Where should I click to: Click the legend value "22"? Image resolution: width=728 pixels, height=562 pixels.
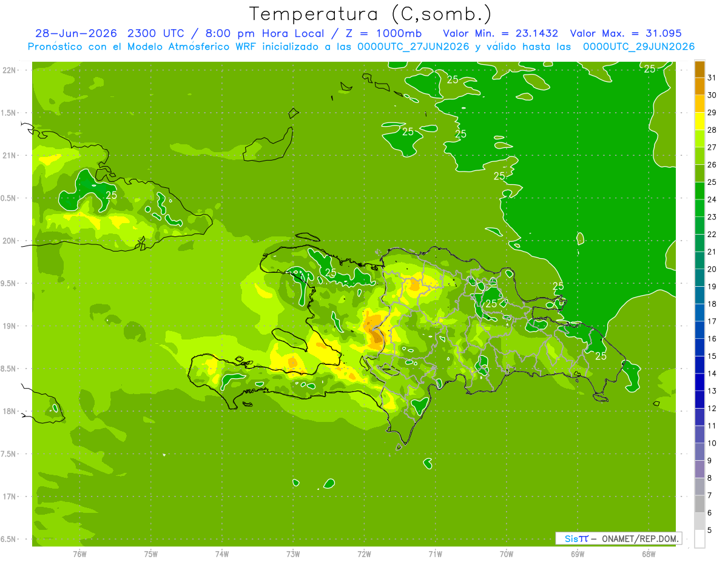pyautogui.click(x=712, y=234)
